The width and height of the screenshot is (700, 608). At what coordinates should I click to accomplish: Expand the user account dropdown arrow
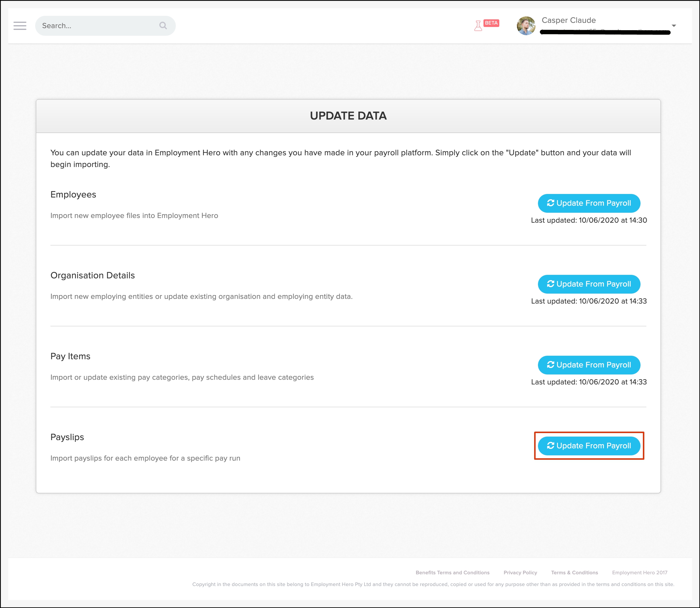click(674, 26)
